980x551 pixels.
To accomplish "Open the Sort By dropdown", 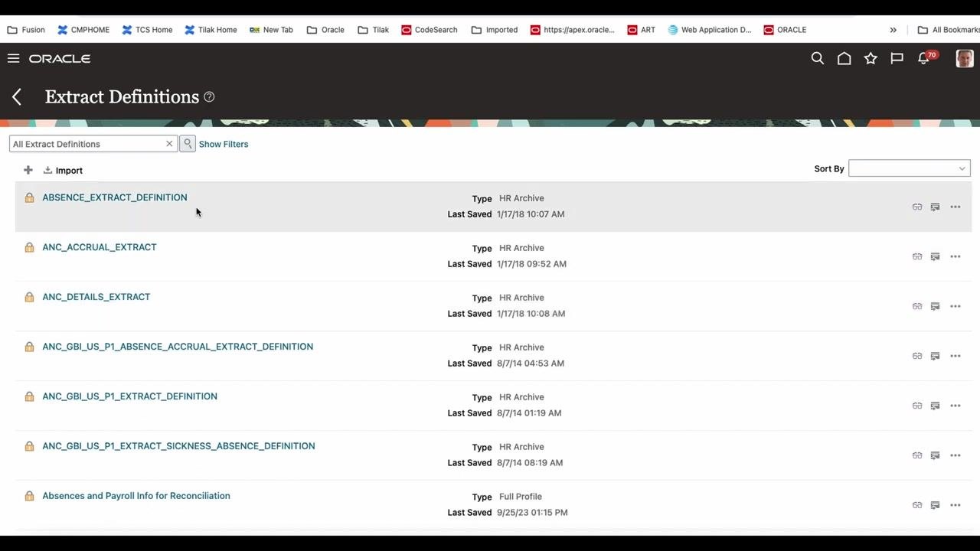I will [x=910, y=168].
